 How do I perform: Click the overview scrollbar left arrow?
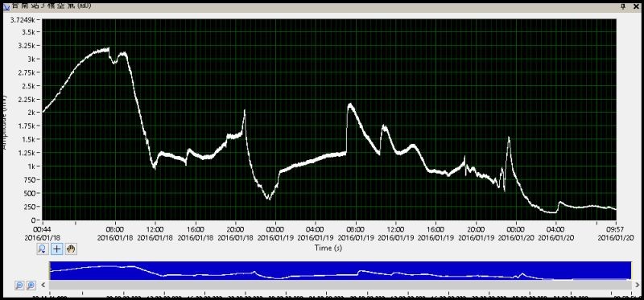coord(43,285)
